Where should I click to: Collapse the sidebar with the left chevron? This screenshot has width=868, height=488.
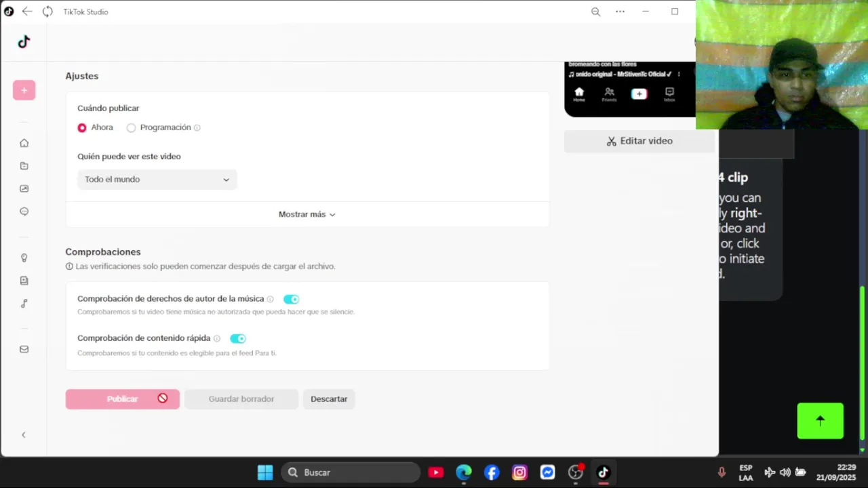24,434
